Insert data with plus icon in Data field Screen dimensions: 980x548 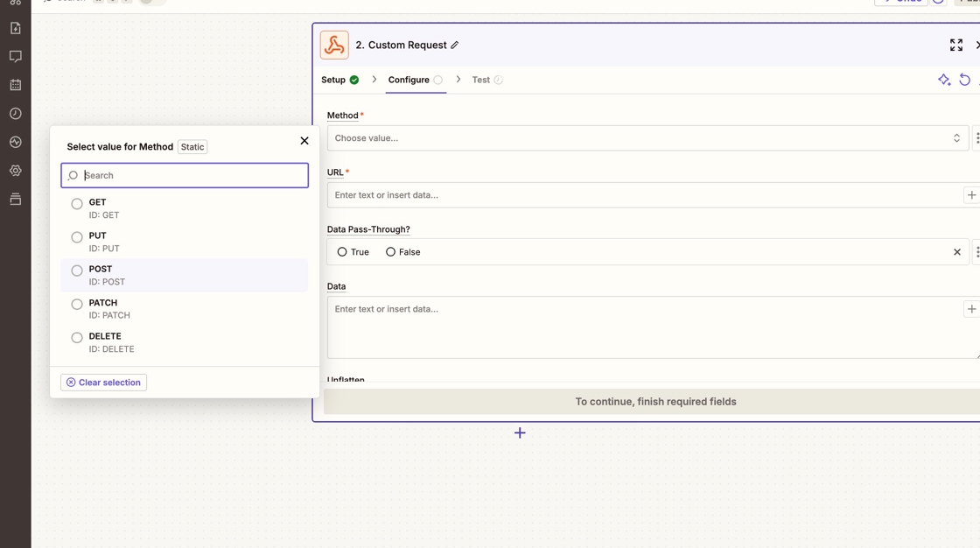coord(971,309)
